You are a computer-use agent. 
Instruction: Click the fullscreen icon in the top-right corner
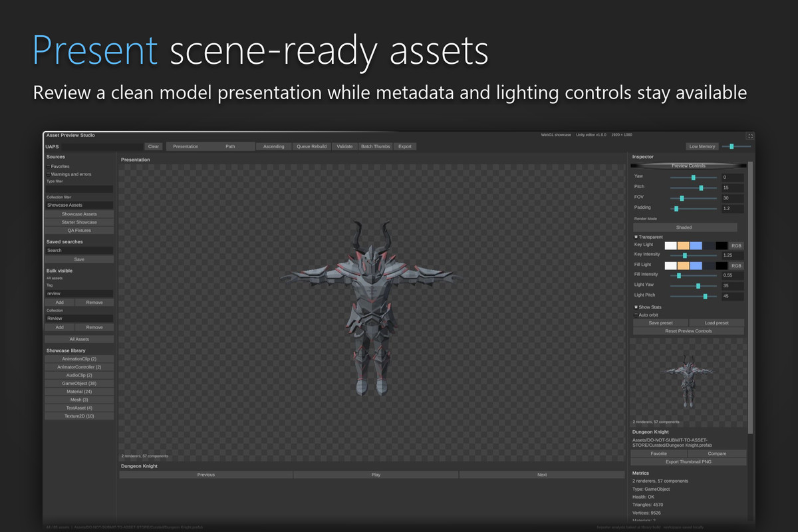tap(750, 136)
